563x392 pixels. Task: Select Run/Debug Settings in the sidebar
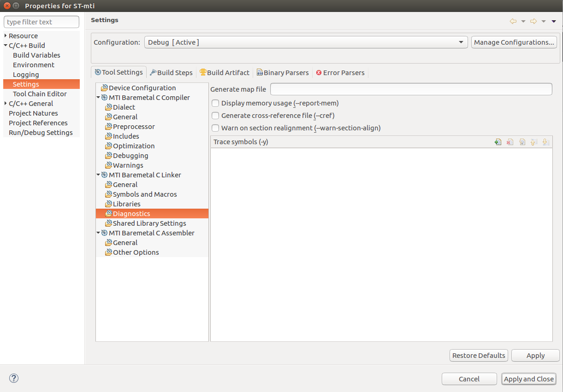coord(41,133)
